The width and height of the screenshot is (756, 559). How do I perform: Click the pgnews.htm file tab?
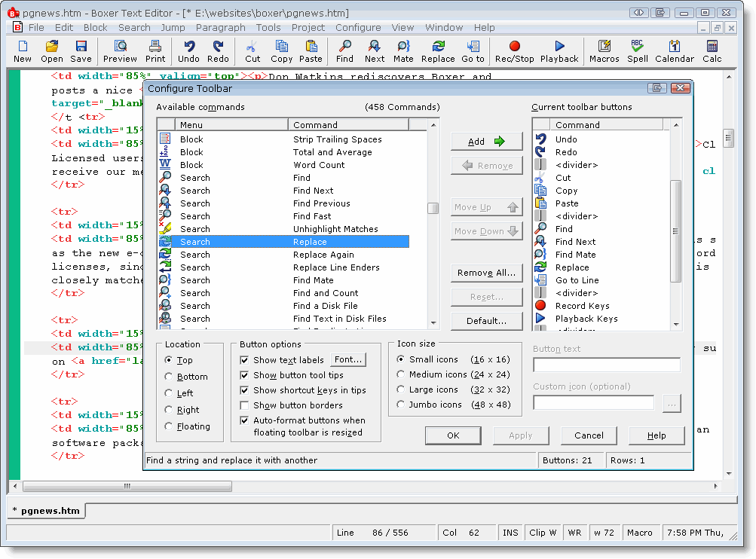[x=45, y=510]
